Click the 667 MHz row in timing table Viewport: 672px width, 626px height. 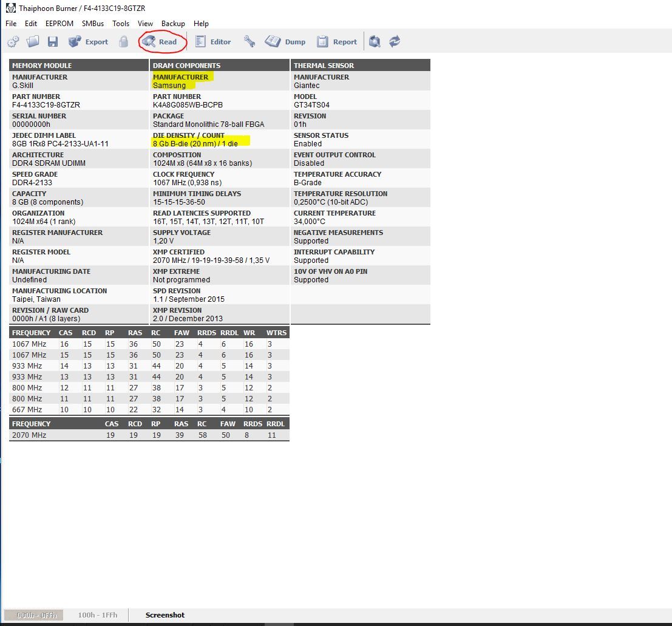tap(149, 409)
